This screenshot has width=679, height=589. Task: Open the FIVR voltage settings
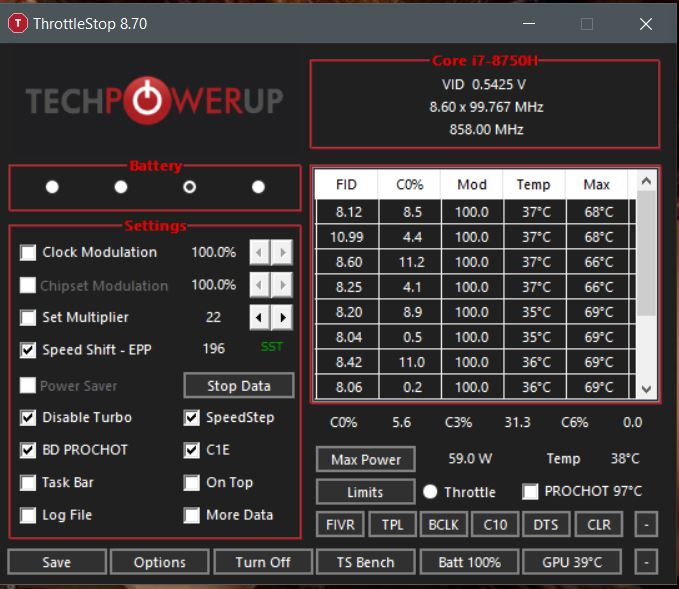[x=340, y=524]
